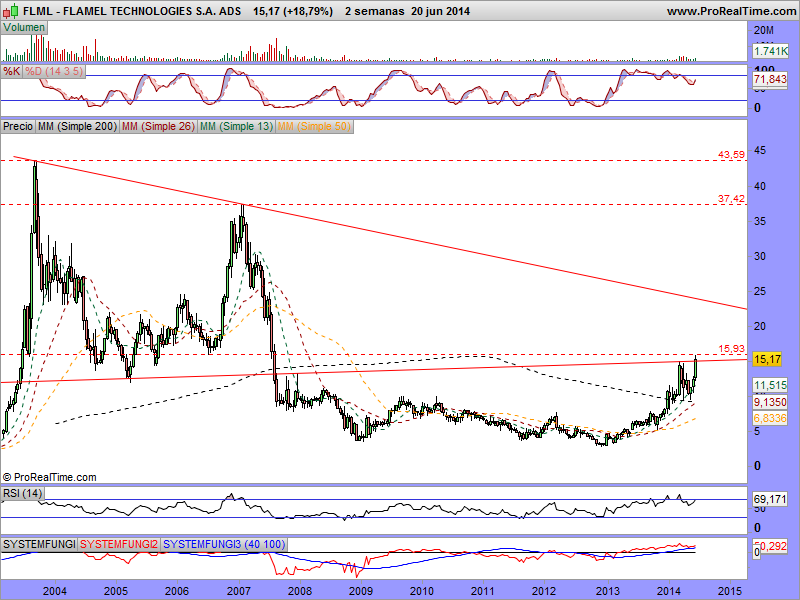
Task: Click the 20 jun 2014 date text
Action: tap(440, 11)
